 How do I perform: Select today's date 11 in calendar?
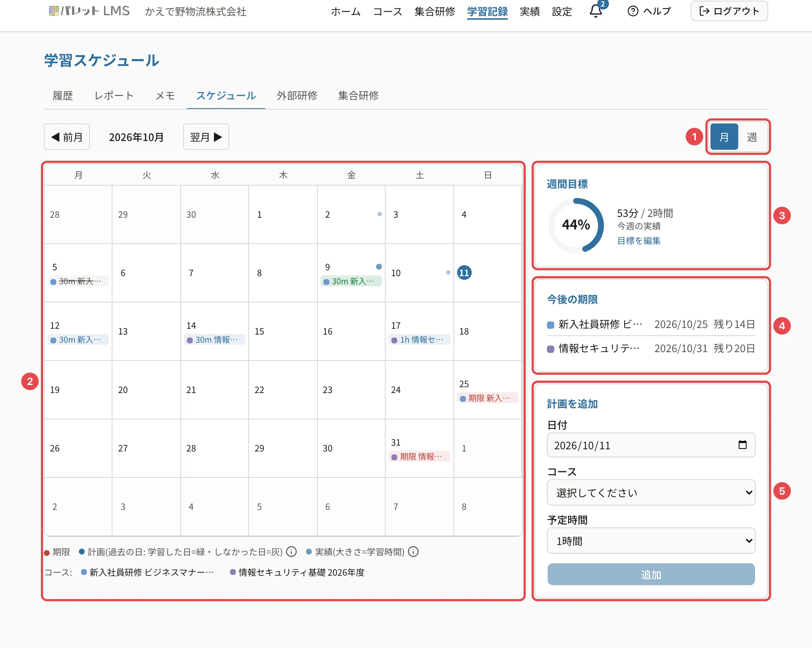pyautogui.click(x=464, y=272)
